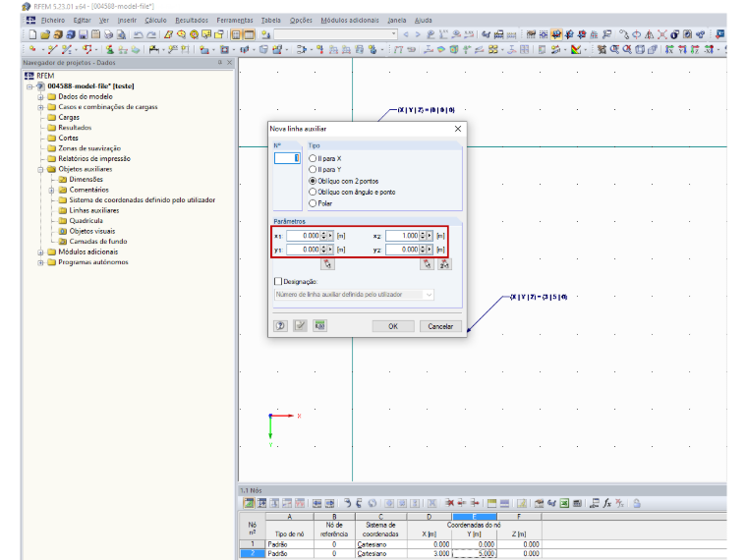Open the 'Módulos adicionais' menu

point(350,20)
